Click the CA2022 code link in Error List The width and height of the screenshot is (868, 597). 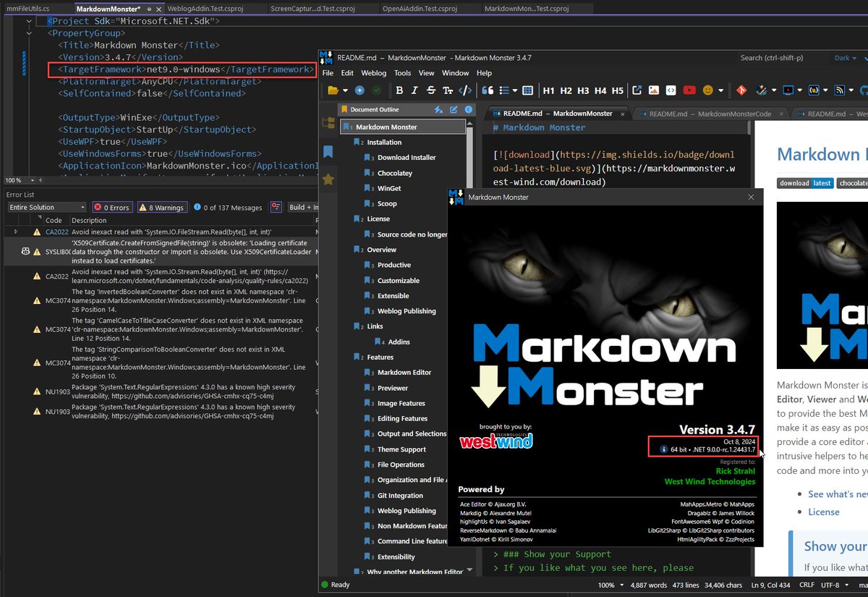(x=56, y=232)
